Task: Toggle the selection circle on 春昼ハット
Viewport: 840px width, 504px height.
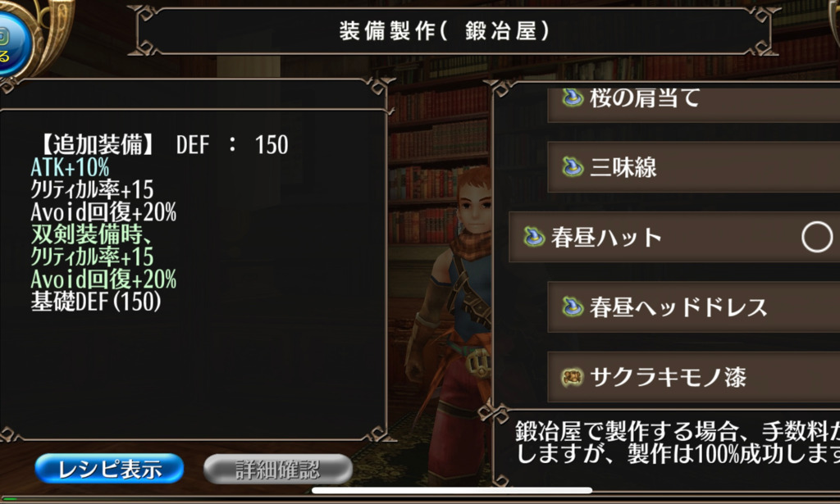Action: pyautogui.click(x=817, y=237)
